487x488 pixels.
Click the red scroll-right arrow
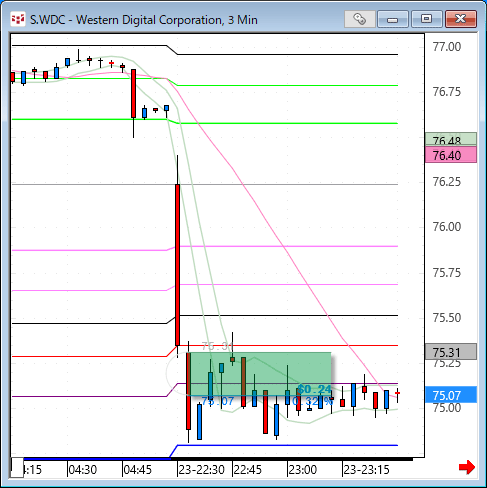467,467
